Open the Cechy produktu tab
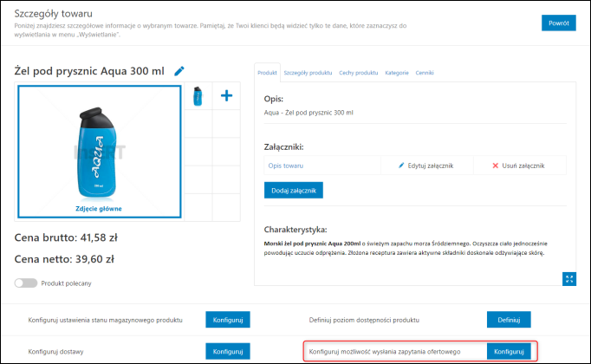This screenshot has height=364, width=591. tap(359, 73)
